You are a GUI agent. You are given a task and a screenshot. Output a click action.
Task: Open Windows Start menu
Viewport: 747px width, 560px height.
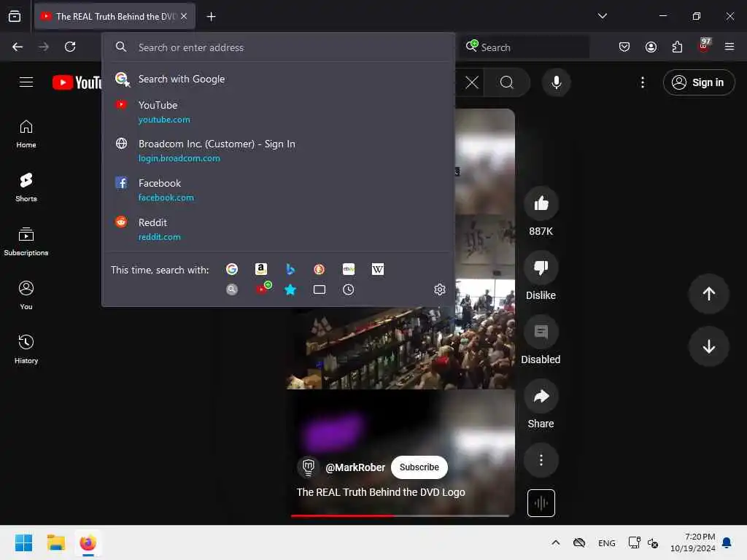(23, 542)
